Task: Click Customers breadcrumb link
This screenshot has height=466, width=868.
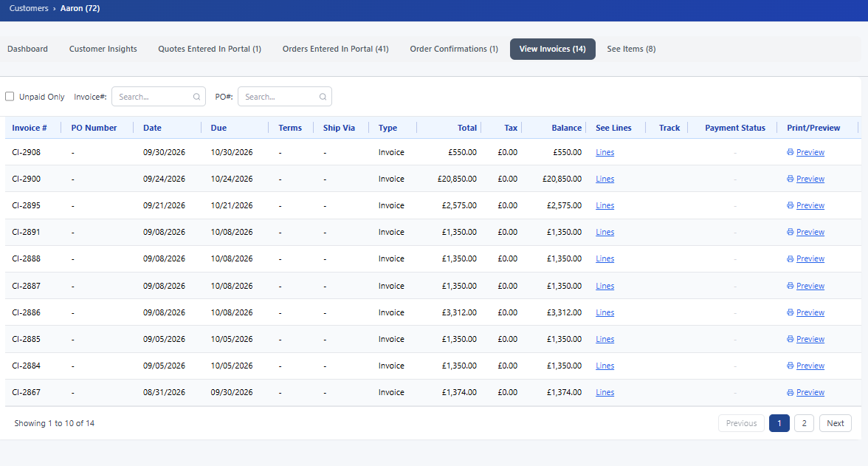Action: pyautogui.click(x=29, y=8)
